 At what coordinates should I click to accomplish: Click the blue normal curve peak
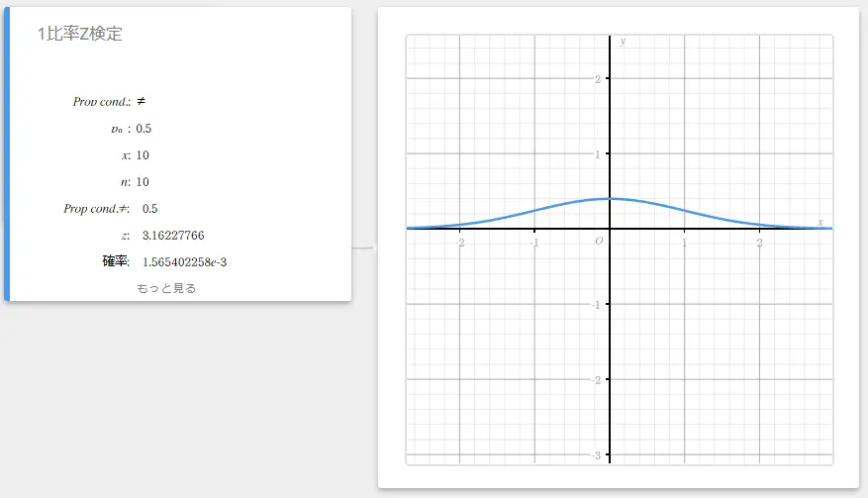[x=610, y=199]
